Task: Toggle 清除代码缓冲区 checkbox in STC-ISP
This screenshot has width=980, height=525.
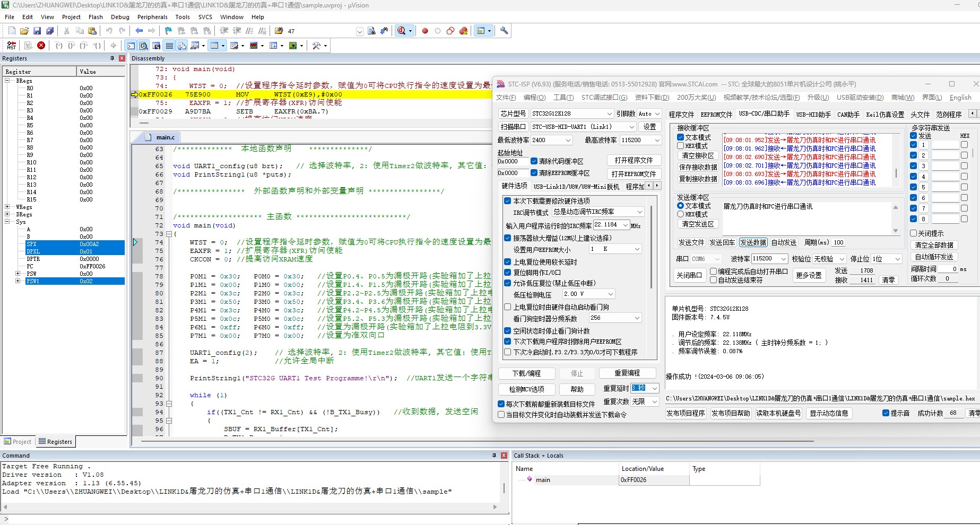Action: point(534,161)
